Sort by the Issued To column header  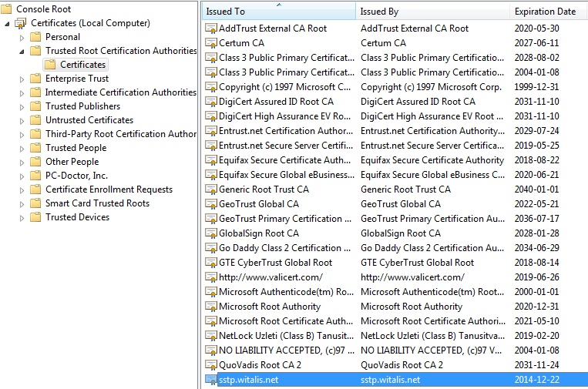pos(279,12)
